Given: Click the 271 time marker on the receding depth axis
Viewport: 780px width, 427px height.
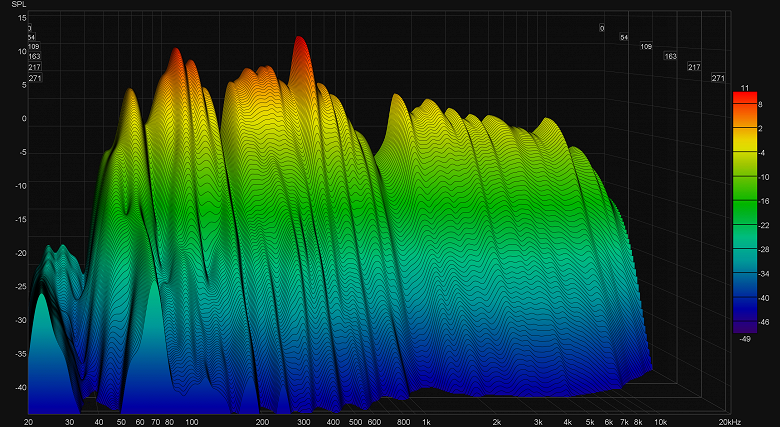Looking at the screenshot, I should pyautogui.click(x=718, y=78).
